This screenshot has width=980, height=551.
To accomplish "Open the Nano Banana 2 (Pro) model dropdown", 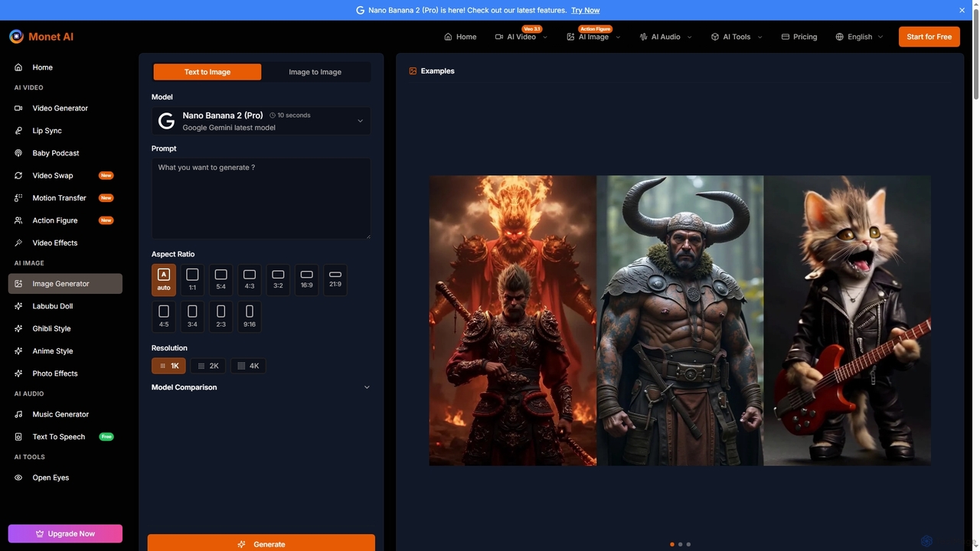I will 261,121.
